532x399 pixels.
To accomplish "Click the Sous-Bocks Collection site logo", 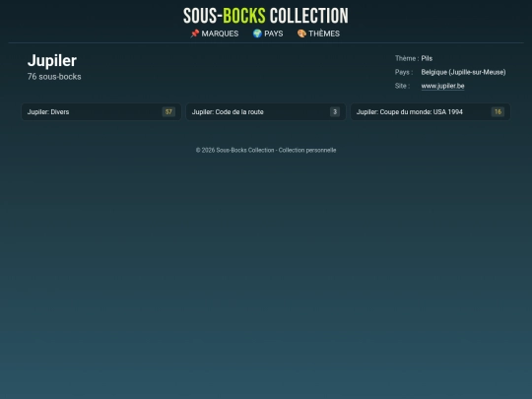I will 266,16.
